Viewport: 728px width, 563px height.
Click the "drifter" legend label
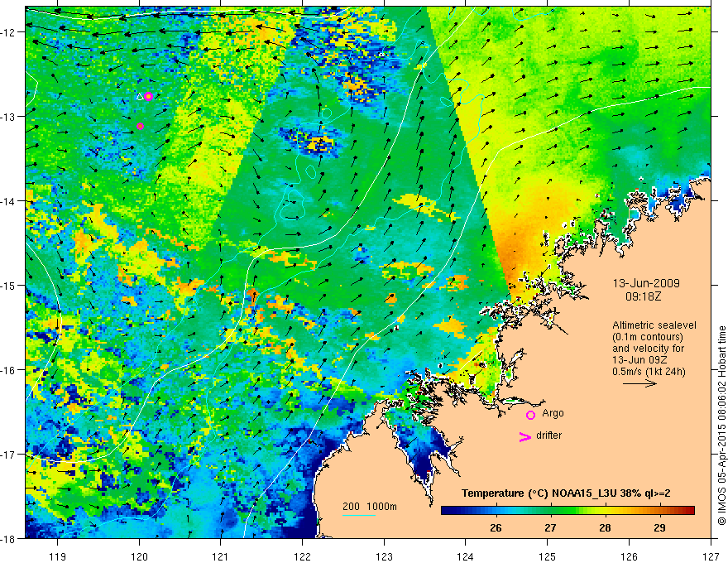tap(548, 435)
